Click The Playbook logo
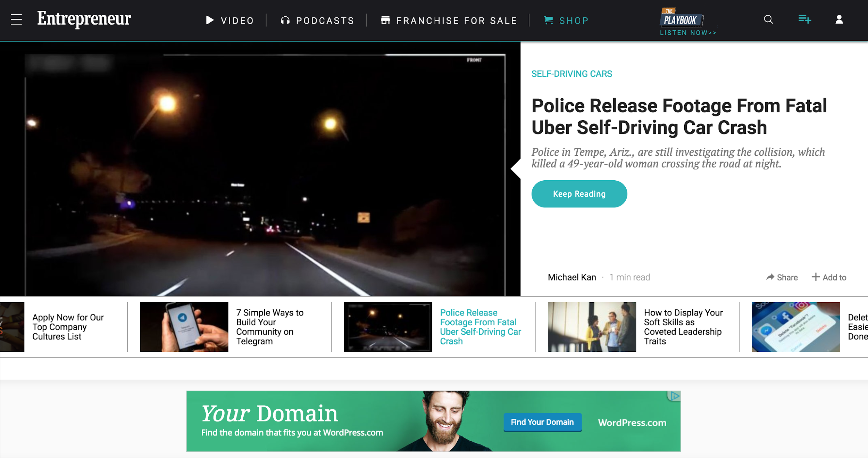Screen dimensions: 868x458 coord(681,19)
